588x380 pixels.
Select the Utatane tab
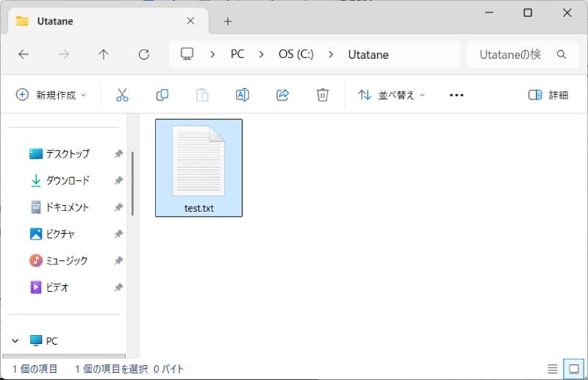click(x=108, y=21)
